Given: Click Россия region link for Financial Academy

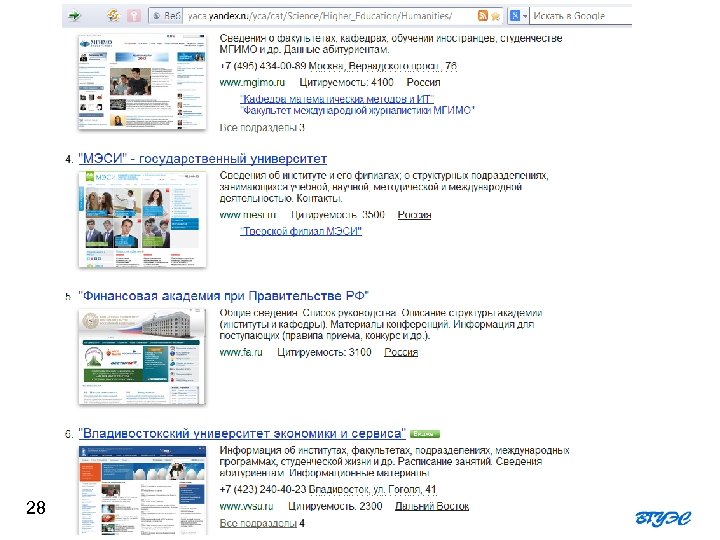Looking at the screenshot, I should tap(401, 352).
